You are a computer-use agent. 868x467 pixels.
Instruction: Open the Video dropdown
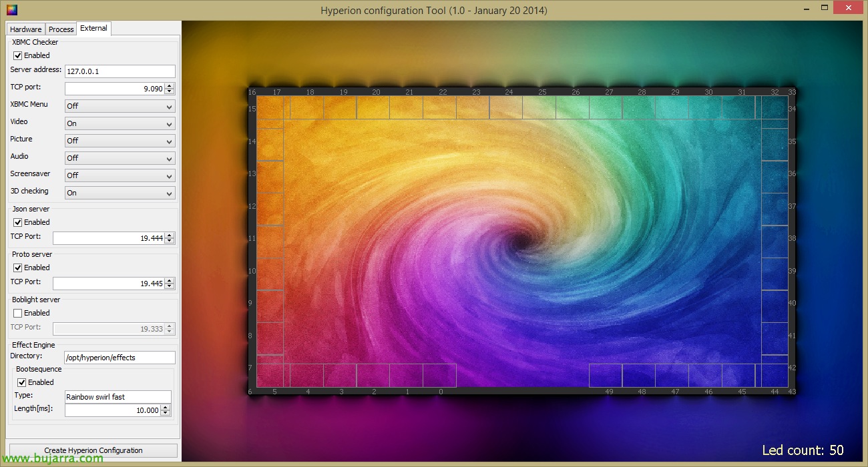[x=120, y=123]
